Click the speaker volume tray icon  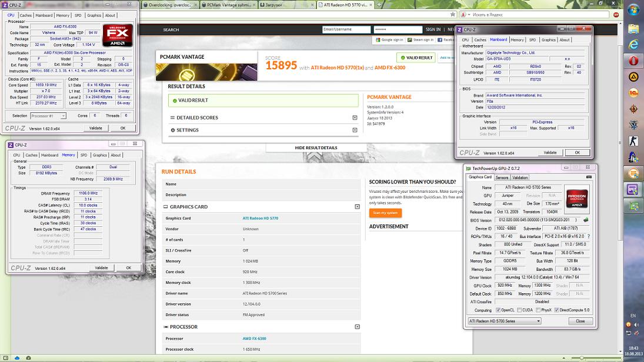tap(636, 324)
